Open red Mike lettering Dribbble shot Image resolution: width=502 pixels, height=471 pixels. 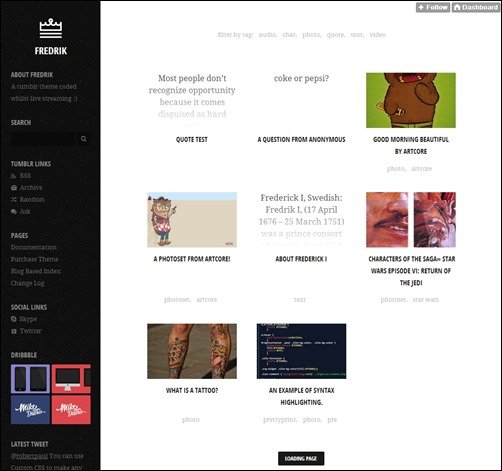[71, 410]
